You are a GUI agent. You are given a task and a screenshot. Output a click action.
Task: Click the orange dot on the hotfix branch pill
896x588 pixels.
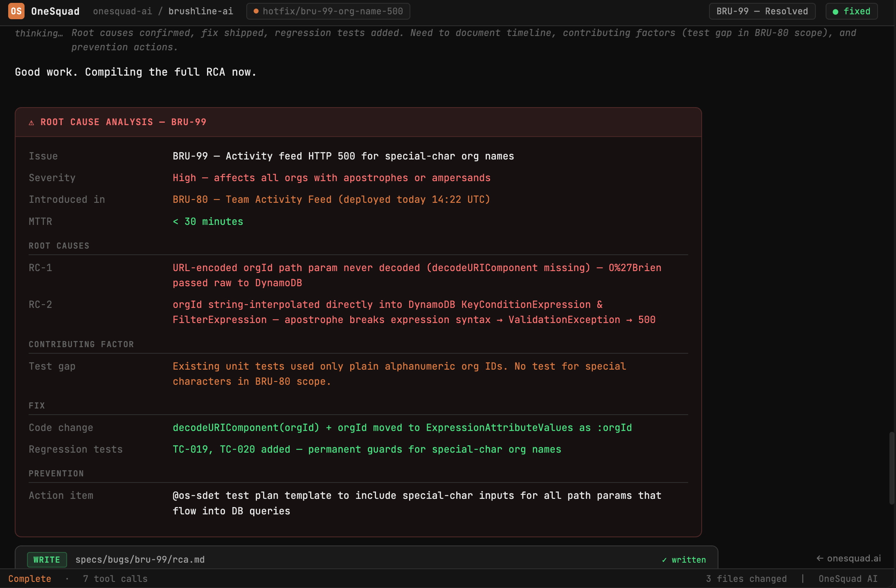pos(256,11)
